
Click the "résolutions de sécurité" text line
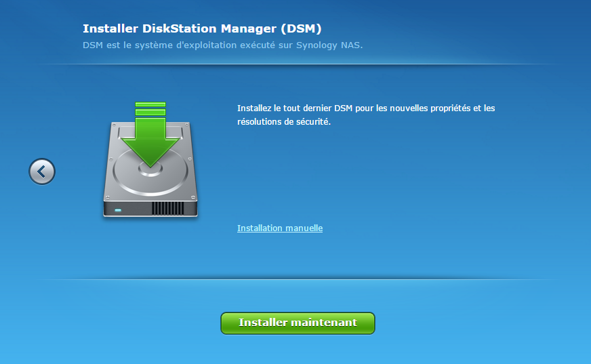[283, 122]
